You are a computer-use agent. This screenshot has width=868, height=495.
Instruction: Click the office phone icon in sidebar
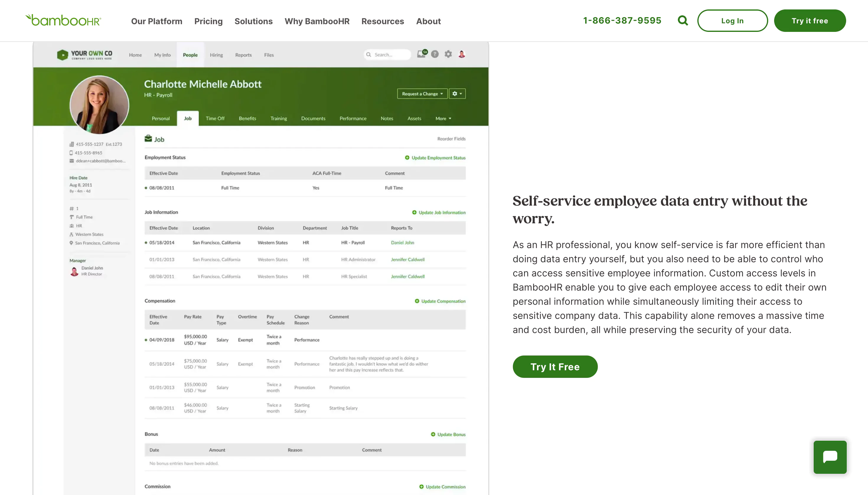[x=71, y=144]
